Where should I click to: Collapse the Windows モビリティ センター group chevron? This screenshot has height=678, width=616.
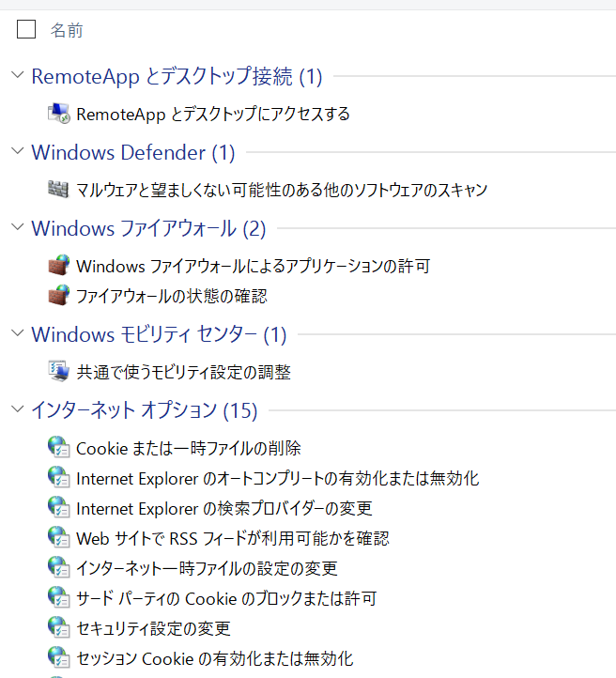17,333
